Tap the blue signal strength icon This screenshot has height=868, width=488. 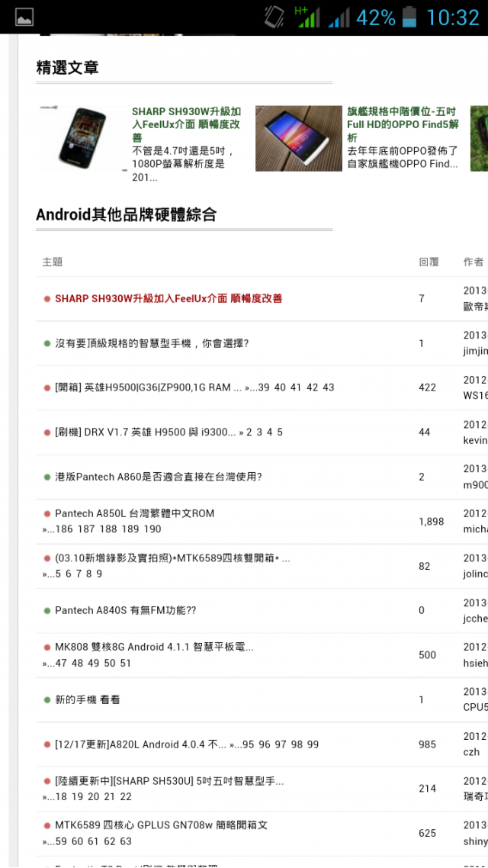[x=339, y=18]
